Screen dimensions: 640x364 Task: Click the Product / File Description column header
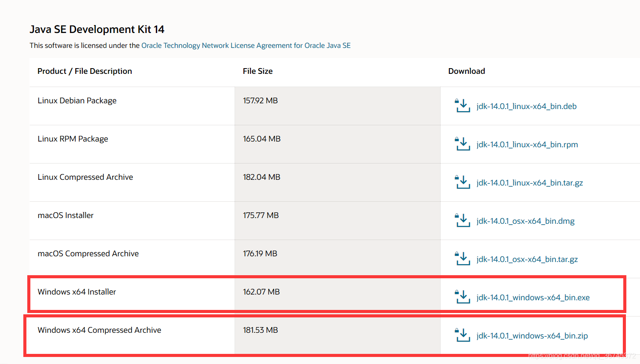pyautogui.click(x=85, y=71)
